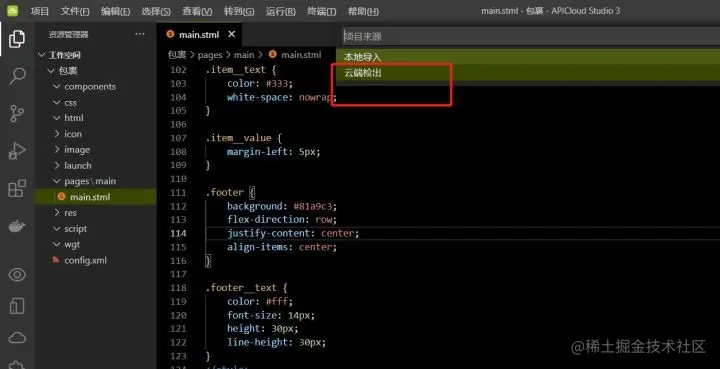Open the 项目 menu
720x369 pixels.
point(39,11)
